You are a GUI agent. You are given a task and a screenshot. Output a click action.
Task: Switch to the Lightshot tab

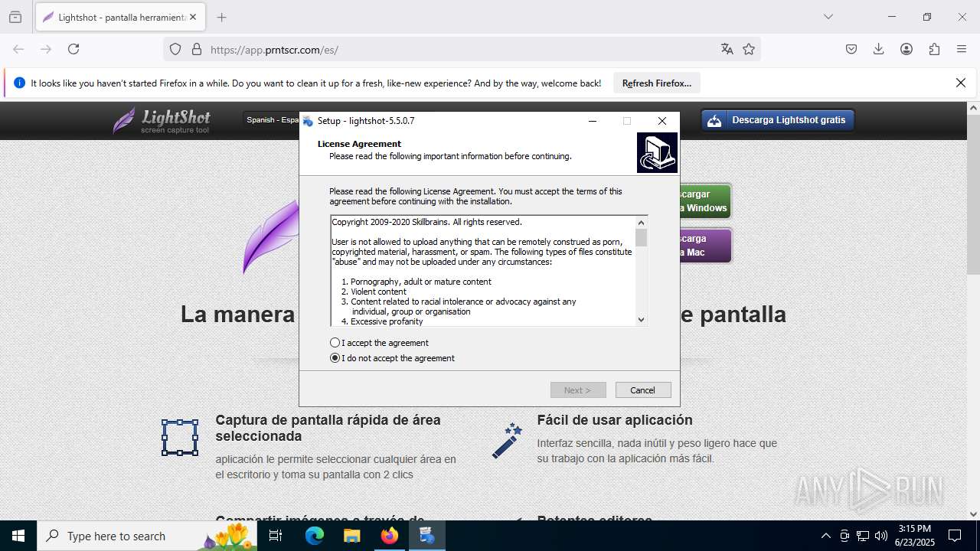tap(120, 17)
